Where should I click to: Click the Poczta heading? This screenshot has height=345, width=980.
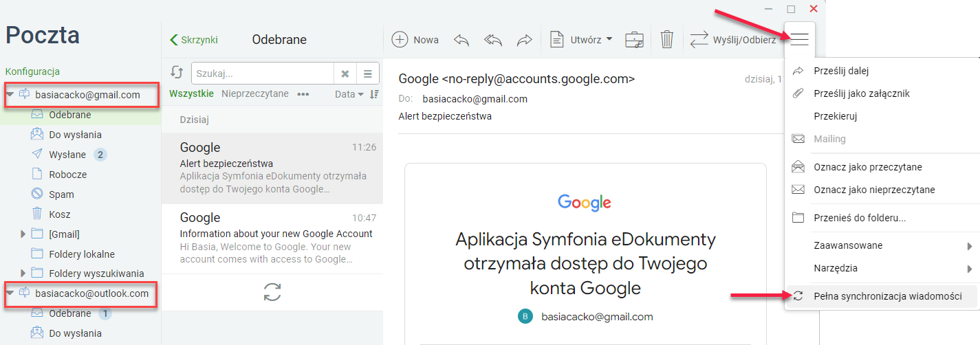43,34
